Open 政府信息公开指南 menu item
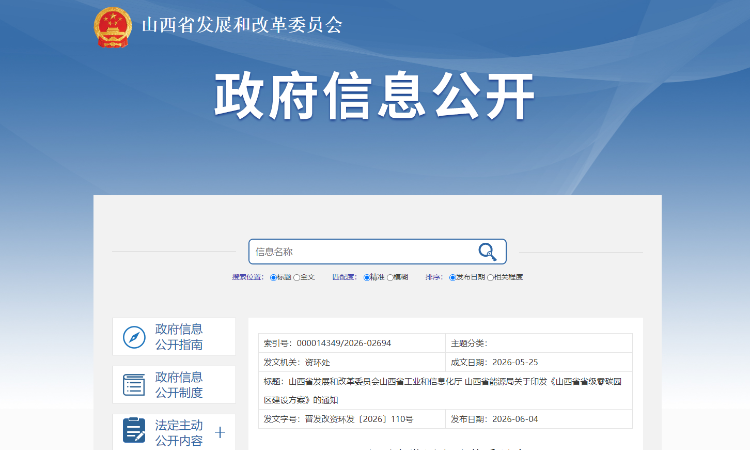Image resolution: width=750 pixels, height=450 pixels. (174, 337)
